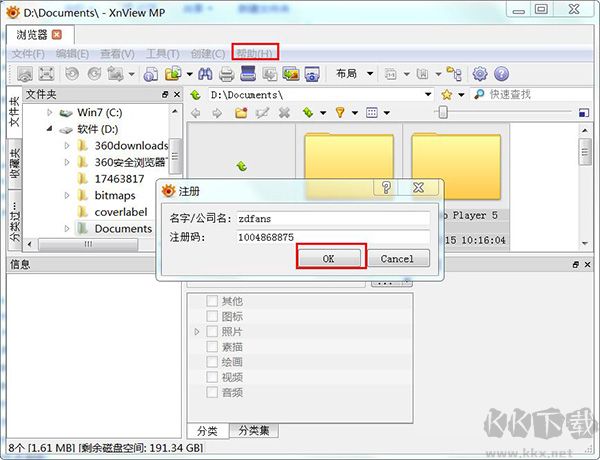This screenshot has width=600, height=460.
Task: Click the folder tree view icon
Action: (x=454, y=73)
